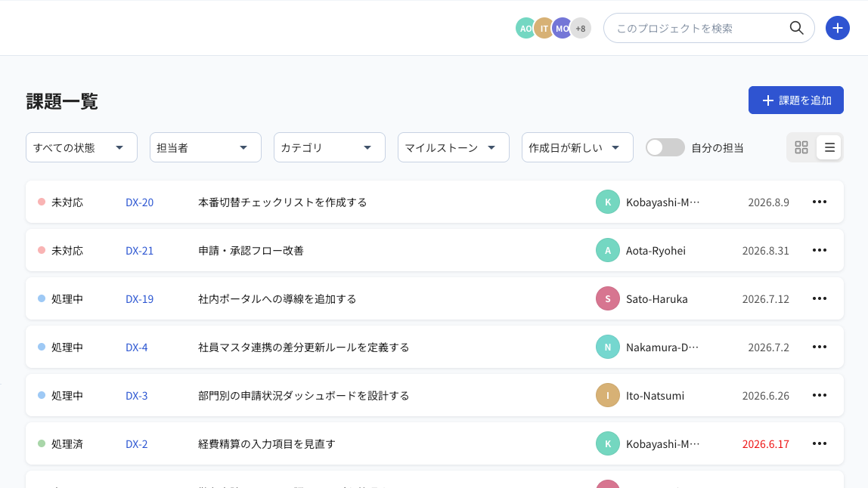Image resolution: width=868 pixels, height=488 pixels.
Task: Click Nakamura's avatar on DX-4 row
Action: coord(607,347)
